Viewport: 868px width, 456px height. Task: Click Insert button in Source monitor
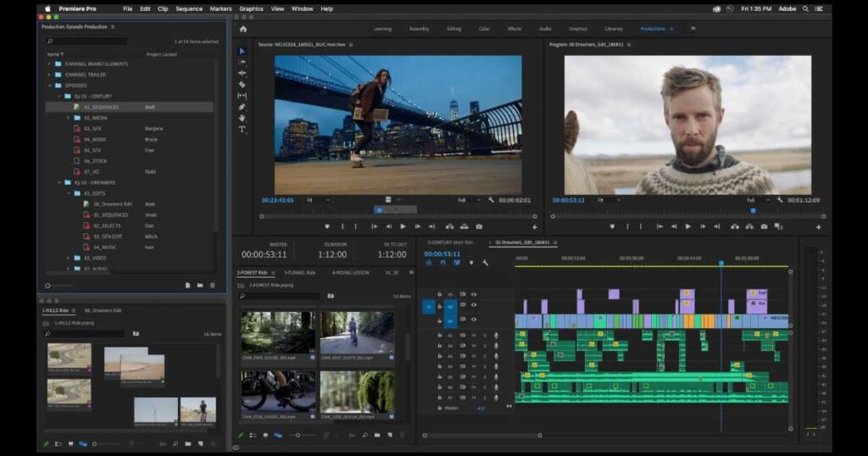(x=449, y=226)
